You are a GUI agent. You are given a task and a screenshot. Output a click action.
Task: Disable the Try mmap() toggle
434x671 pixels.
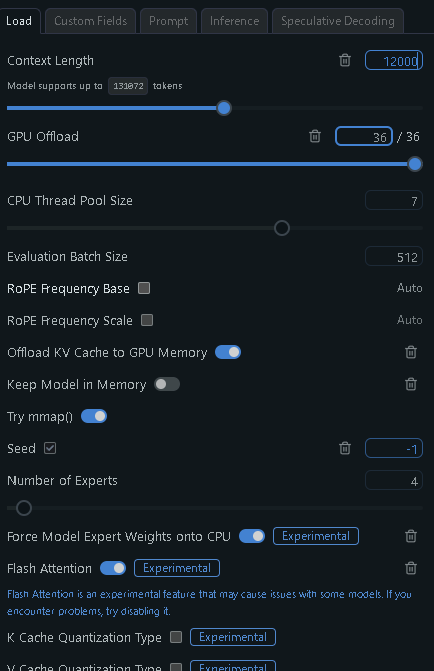(94, 416)
